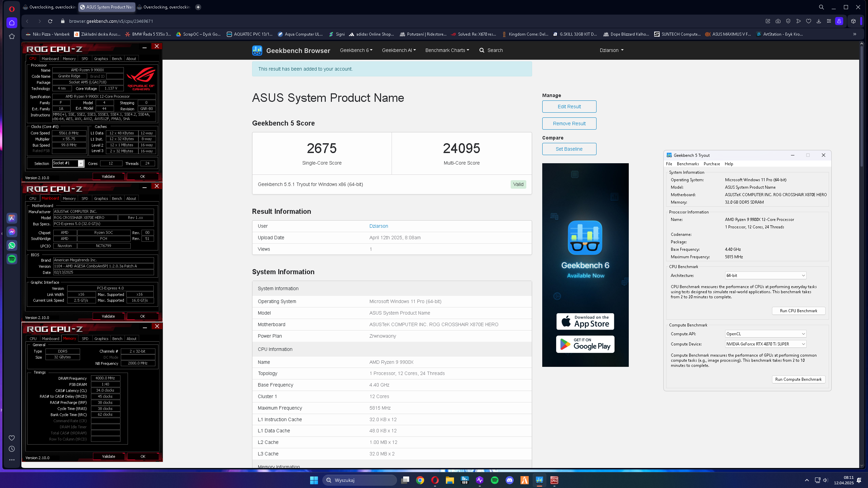Open the Purchase menu in Geekbench 5

pyautogui.click(x=712, y=164)
